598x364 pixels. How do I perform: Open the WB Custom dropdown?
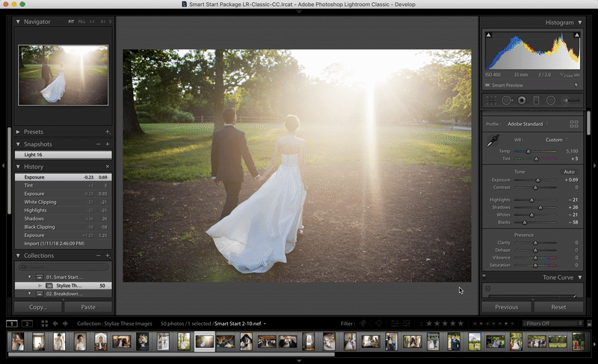pyautogui.click(x=556, y=140)
